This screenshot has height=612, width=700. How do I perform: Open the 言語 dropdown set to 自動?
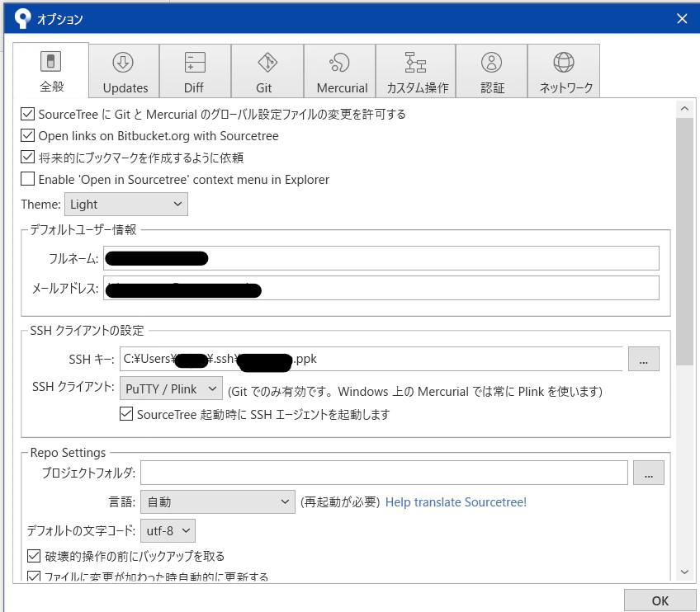pyautogui.click(x=218, y=501)
